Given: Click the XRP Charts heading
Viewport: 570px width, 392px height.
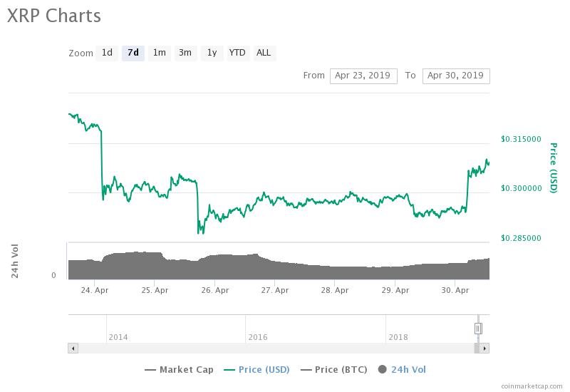Looking at the screenshot, I should point(54,16).
